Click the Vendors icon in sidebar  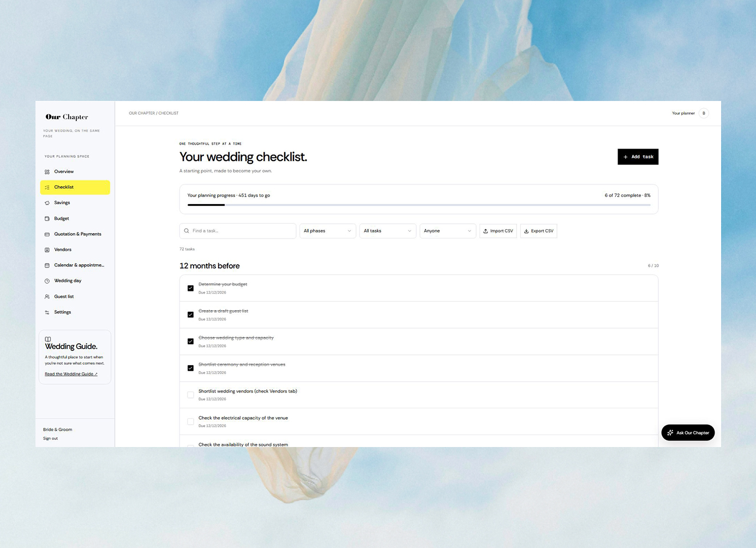pyautogui.click(x=47, y=250)
